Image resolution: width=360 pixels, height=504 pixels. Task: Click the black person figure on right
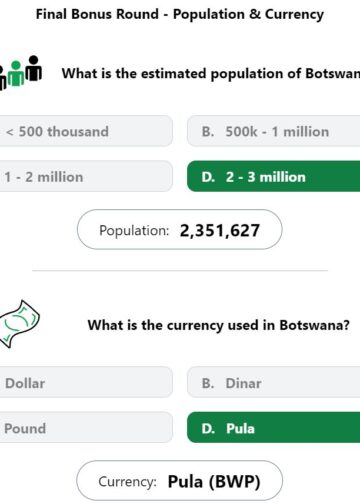pos(34,68)
